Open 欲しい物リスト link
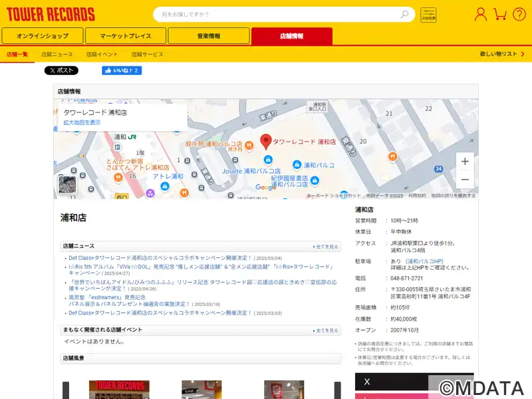 (x=502, y=54)
